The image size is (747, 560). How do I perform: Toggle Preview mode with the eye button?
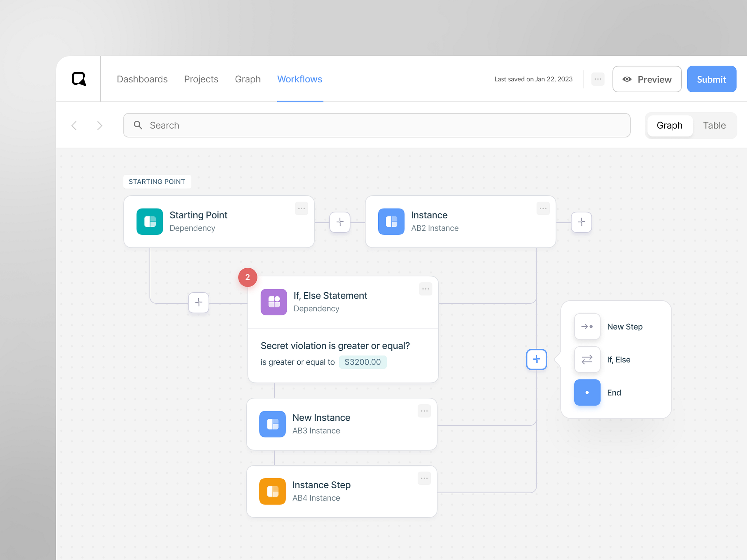coord(647,79)
